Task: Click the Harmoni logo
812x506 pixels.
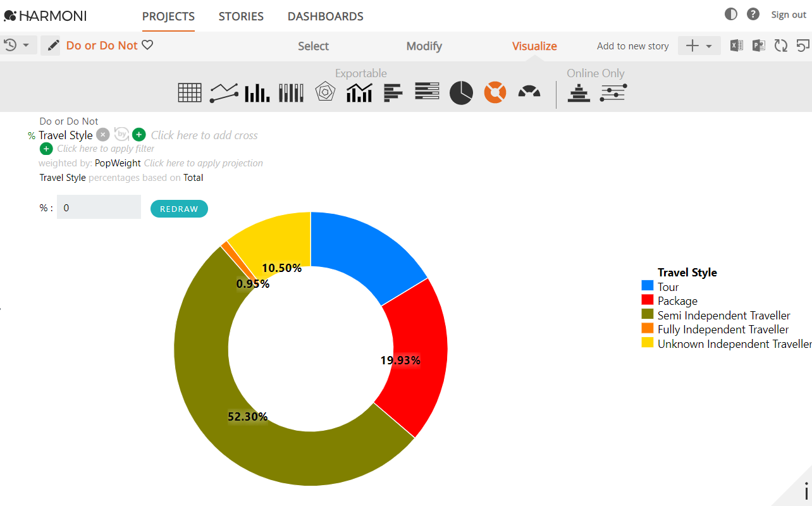Action: click(x=45, y=16)
